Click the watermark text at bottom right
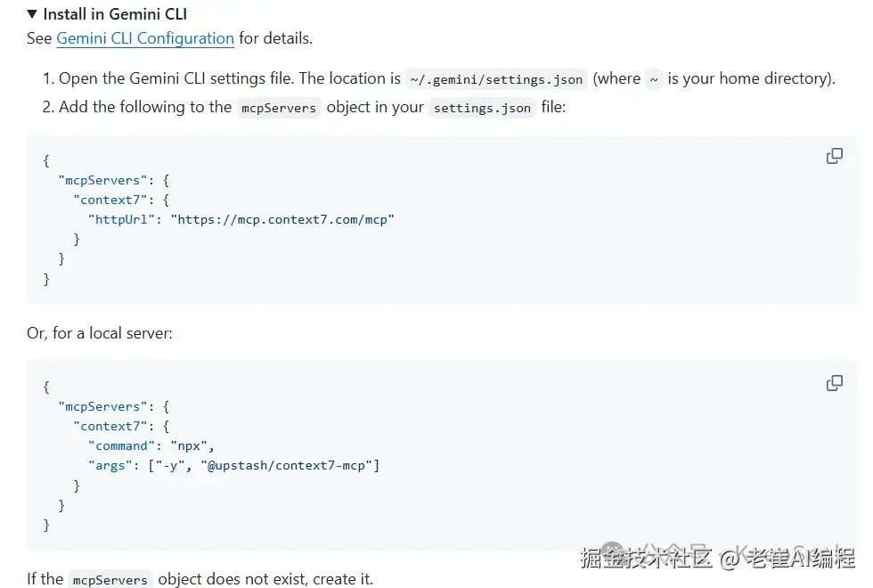Viewport: 873px width, 588px height. [x=717, y=558]
